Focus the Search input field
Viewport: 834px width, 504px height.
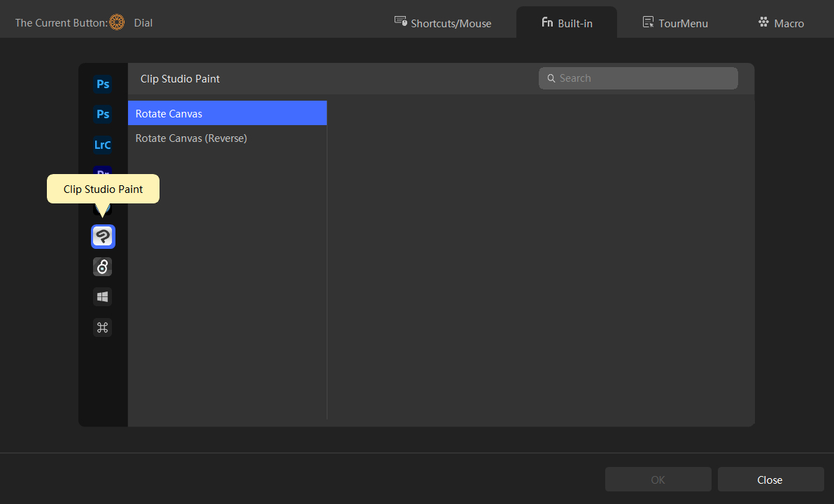[x=644, y=78]
